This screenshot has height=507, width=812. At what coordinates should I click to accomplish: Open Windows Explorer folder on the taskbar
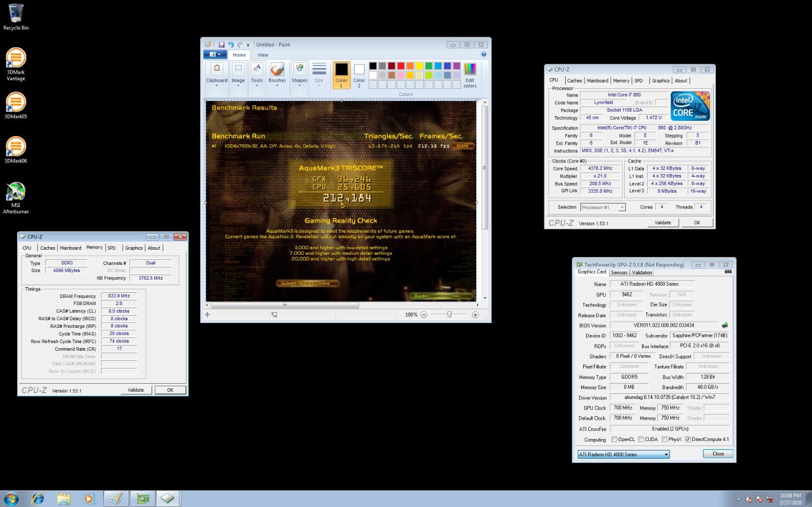[x=63, y=498]
